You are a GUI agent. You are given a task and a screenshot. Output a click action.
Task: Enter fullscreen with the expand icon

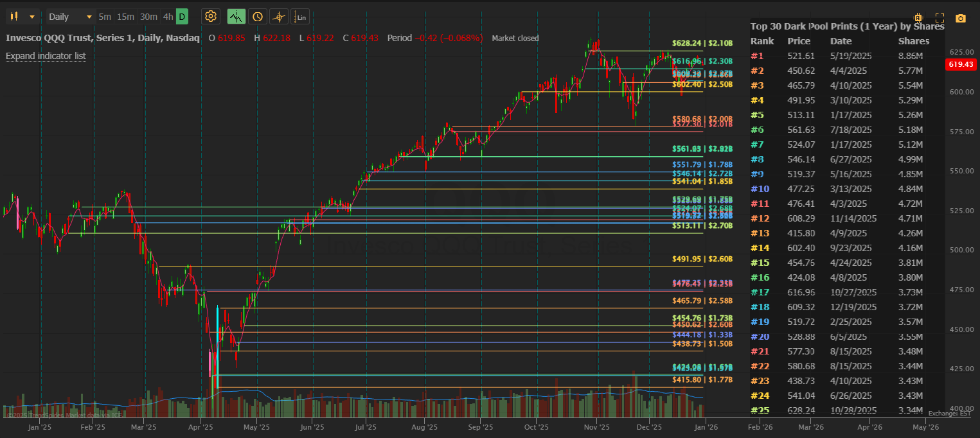click(x=940, y=17)
